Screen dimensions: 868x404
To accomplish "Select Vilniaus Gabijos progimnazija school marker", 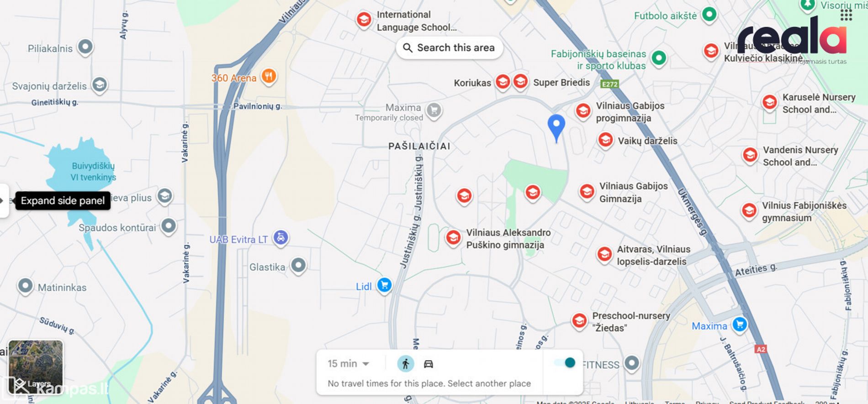I will pyautogui.click(x=583, y=111).
